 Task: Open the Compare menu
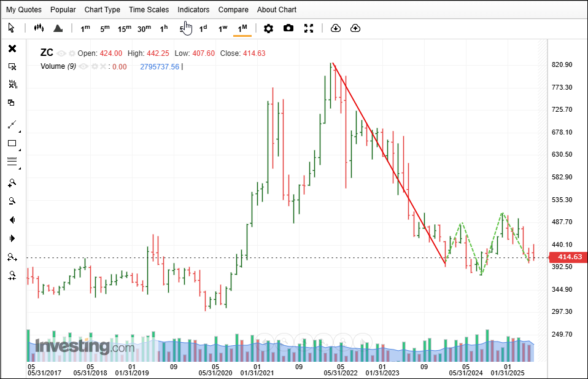[233, 10]
